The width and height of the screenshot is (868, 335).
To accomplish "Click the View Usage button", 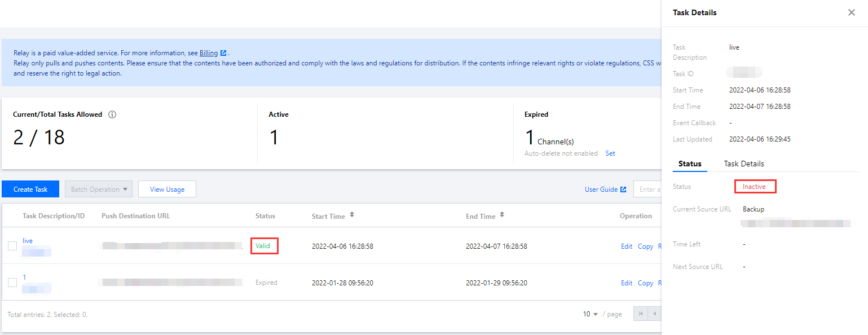I will [167, 189].
